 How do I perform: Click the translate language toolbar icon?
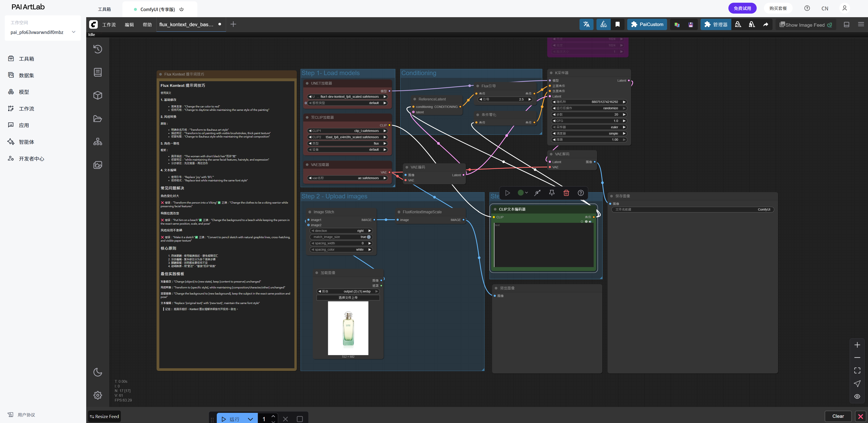coord(586,25)
